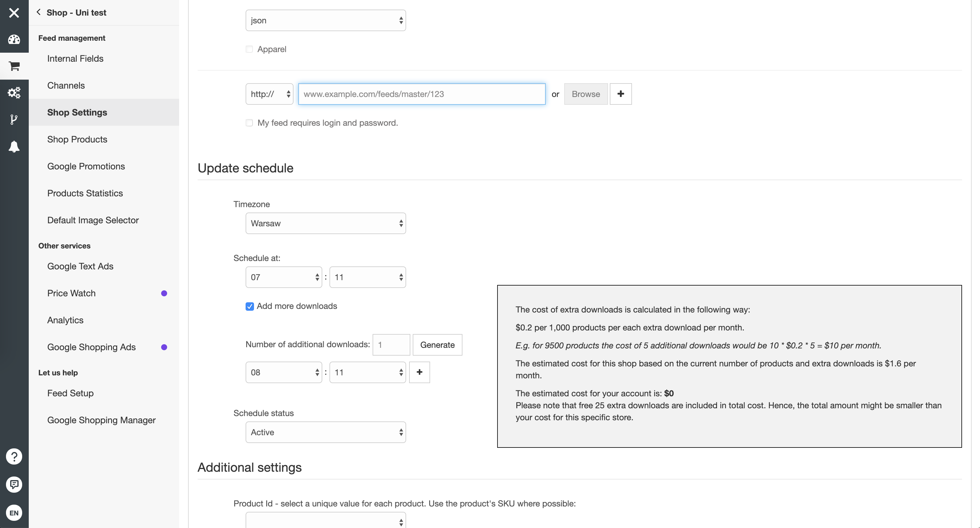
Task: Click the branch/version icon in sidebar
Action: coord(14,119)
